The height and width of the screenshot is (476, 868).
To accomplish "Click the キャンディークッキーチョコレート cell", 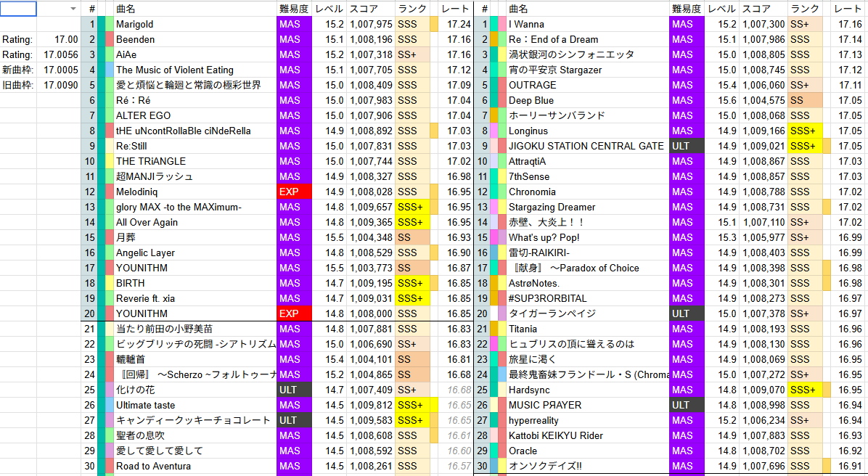I will coord(195,420).
